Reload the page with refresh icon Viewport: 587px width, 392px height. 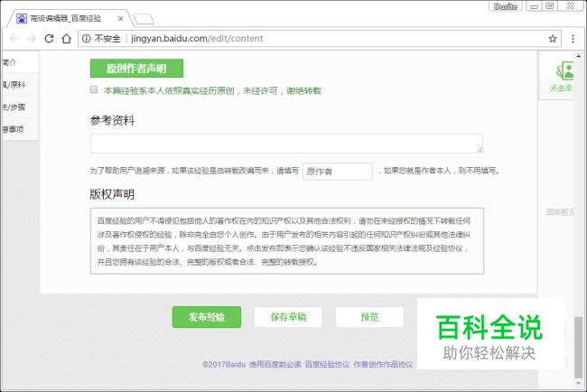pos(49,39)
